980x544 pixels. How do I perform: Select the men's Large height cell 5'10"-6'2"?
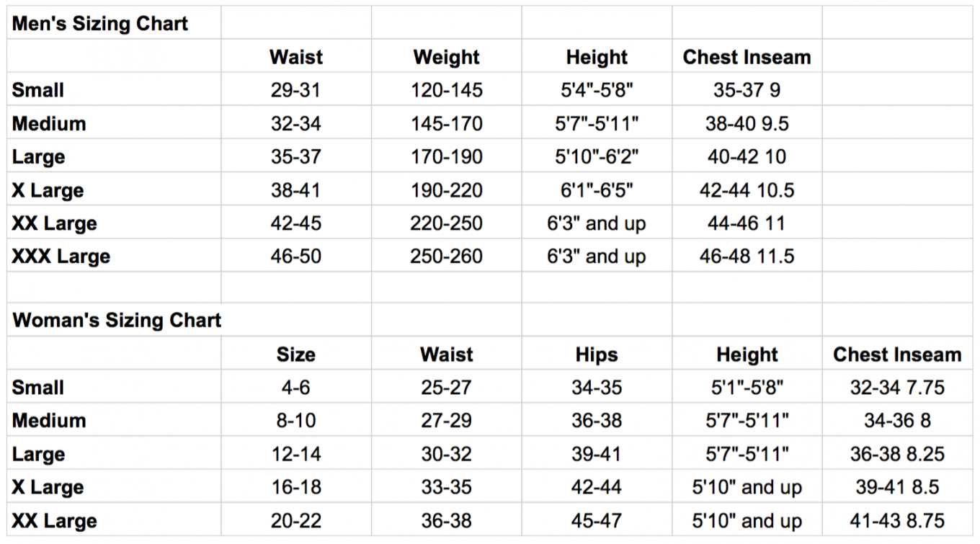click(x=597, y=156)
